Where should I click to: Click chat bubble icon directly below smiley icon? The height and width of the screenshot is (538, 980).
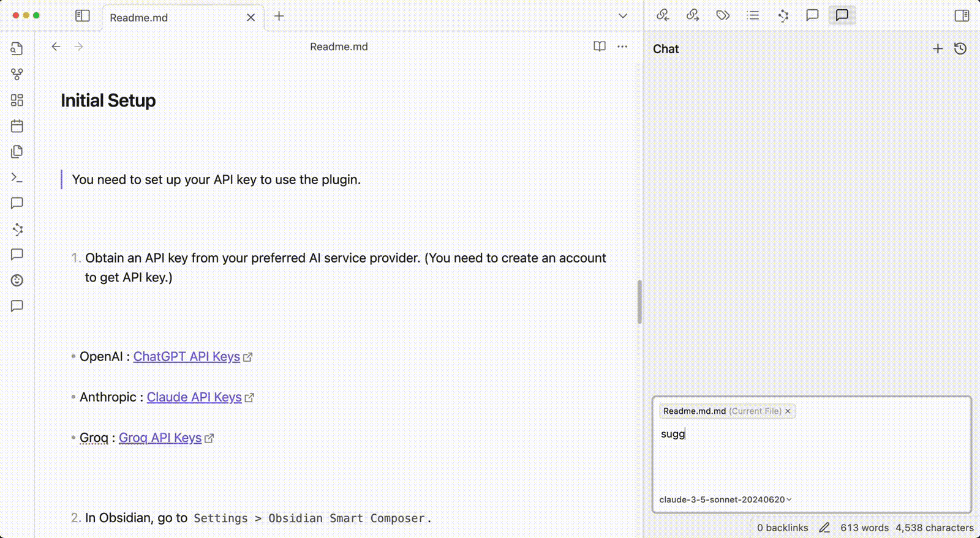17,306
